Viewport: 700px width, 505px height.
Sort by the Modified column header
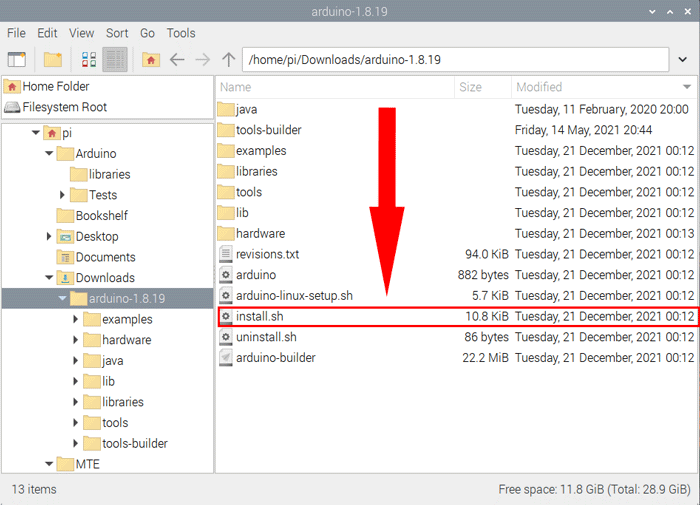(604, 87)
